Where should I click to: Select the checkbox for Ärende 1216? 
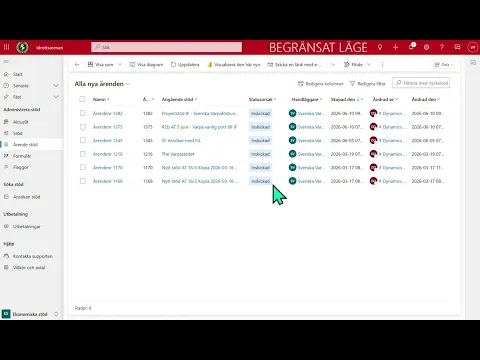(x=83, y=154)
